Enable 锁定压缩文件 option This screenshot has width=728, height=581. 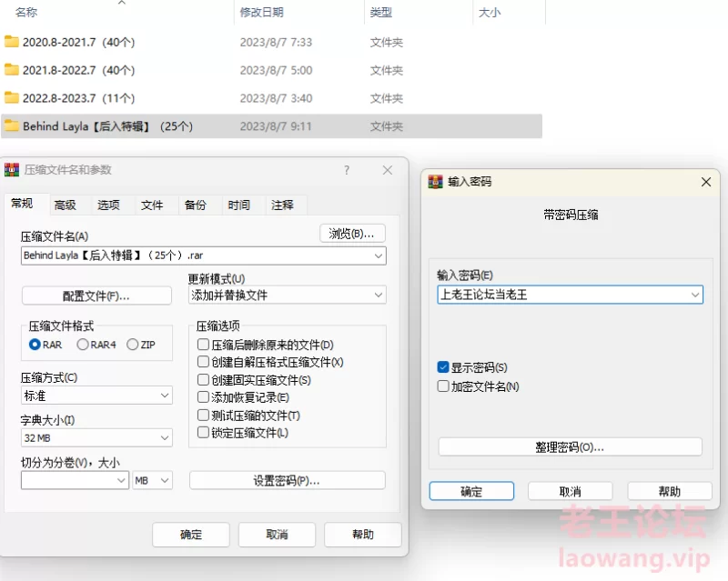click(x=203, y=433)
